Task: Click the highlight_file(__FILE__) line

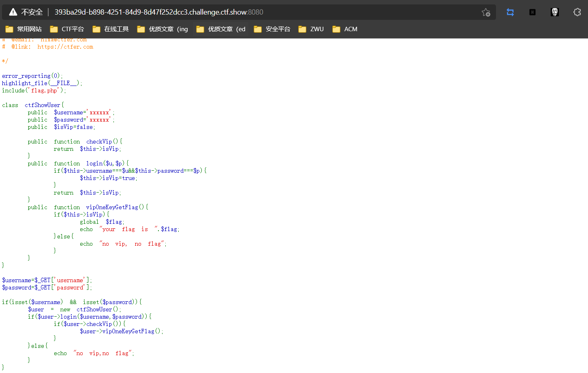Action: [42, 83]
